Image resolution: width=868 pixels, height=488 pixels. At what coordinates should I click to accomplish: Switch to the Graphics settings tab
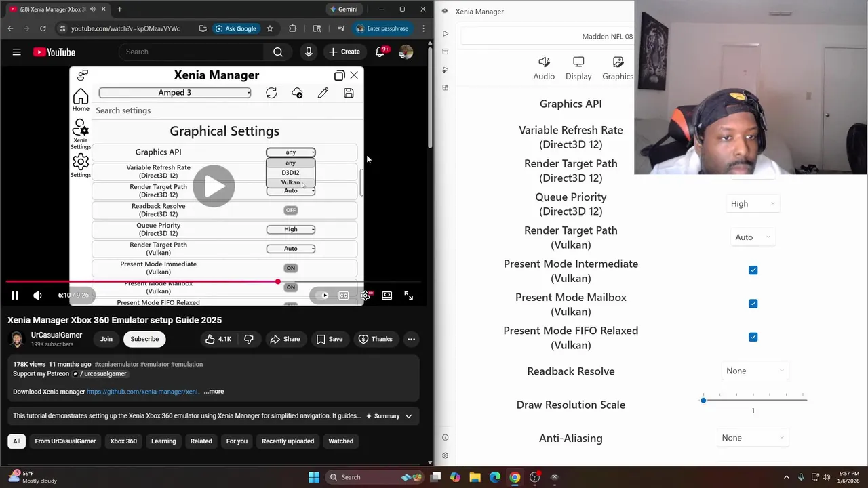point(618,68)
